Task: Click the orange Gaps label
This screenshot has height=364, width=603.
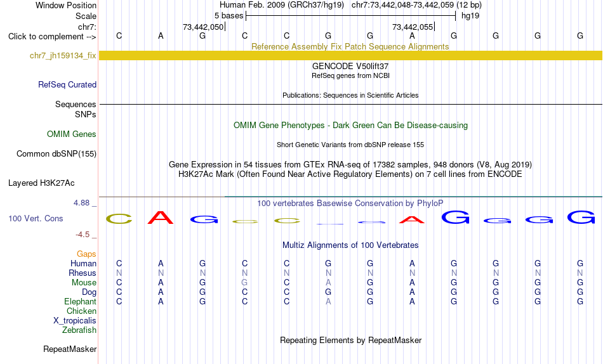Action: [86, 254]
